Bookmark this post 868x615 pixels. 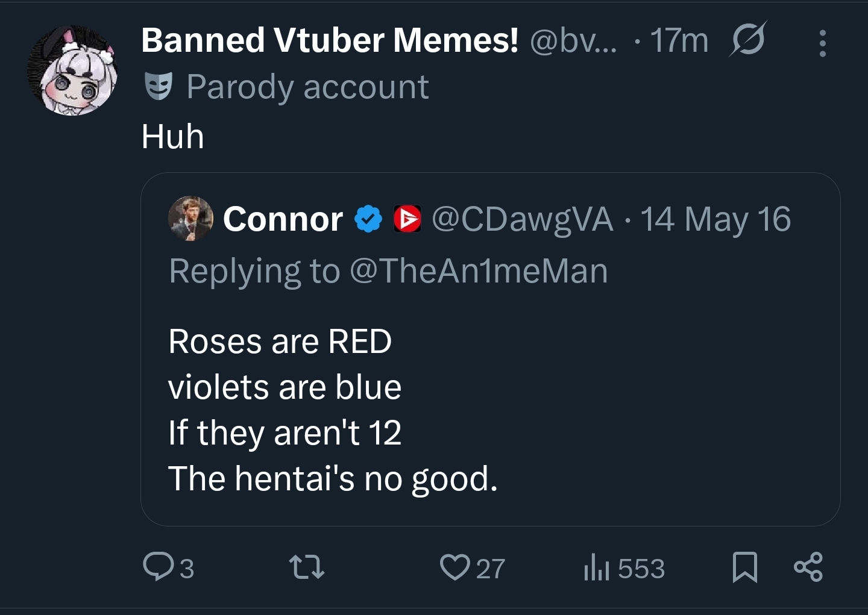coord(744,567)
